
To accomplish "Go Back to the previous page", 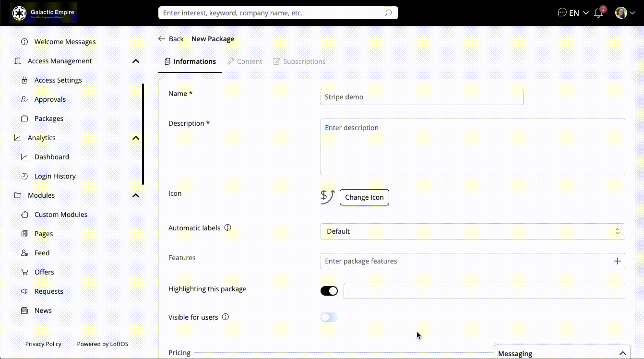I will pyautogui.click(x=171, y=39).
